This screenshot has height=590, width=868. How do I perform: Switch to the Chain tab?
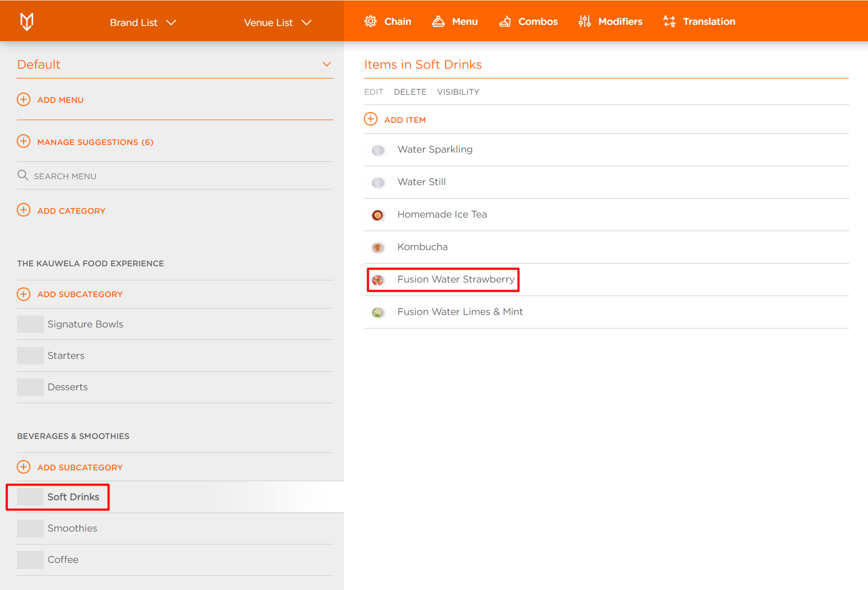click(388, 22)
